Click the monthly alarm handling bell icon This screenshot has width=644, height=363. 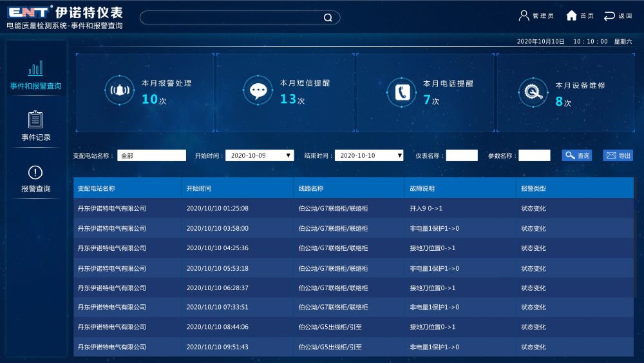pyautogui.click(x=119, y=91)
